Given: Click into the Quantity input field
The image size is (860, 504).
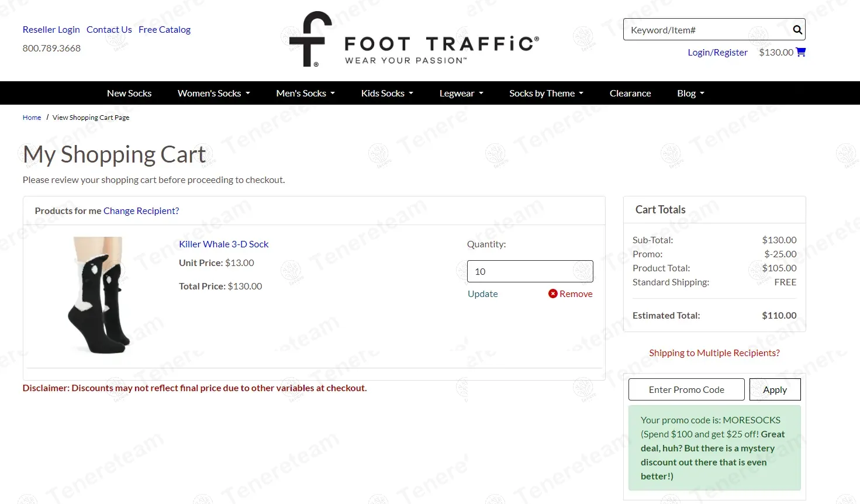Looking at the screenshot, I should (x=530, y=271).
